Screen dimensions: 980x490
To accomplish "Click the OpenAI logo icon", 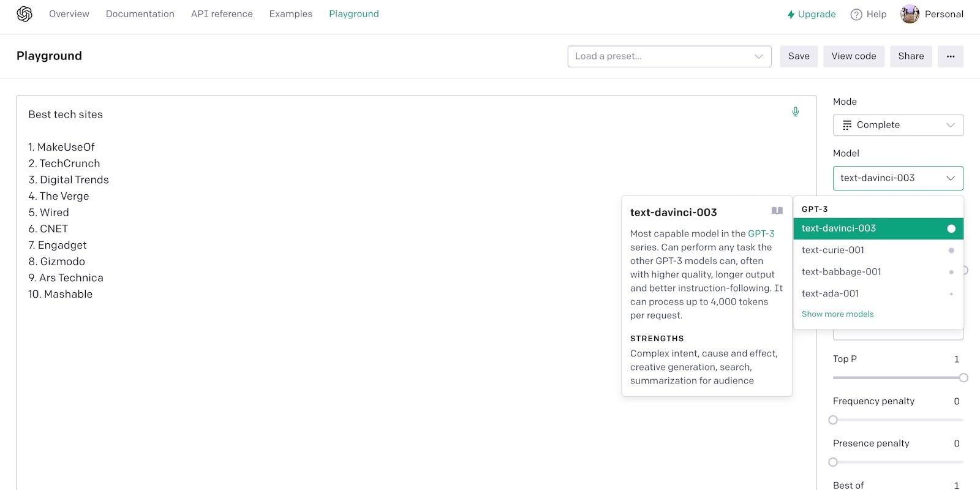I will tap(24, 14).
